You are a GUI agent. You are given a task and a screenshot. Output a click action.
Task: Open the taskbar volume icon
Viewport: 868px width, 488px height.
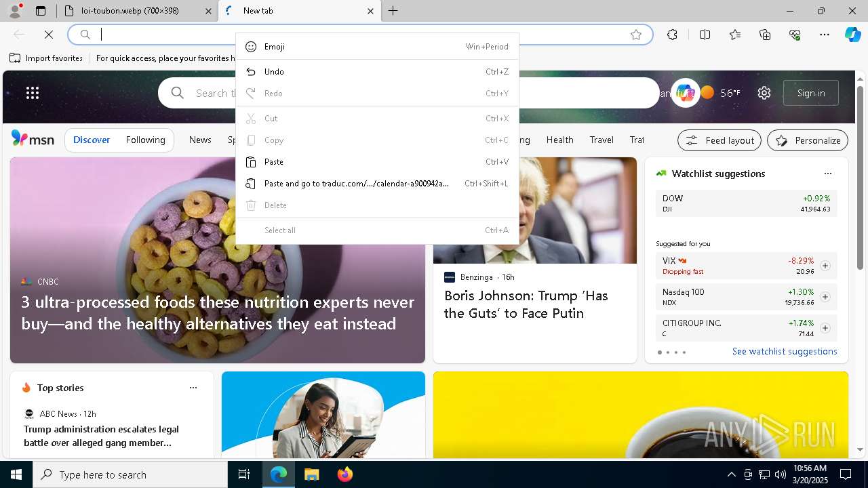click(x=780, y=474)
